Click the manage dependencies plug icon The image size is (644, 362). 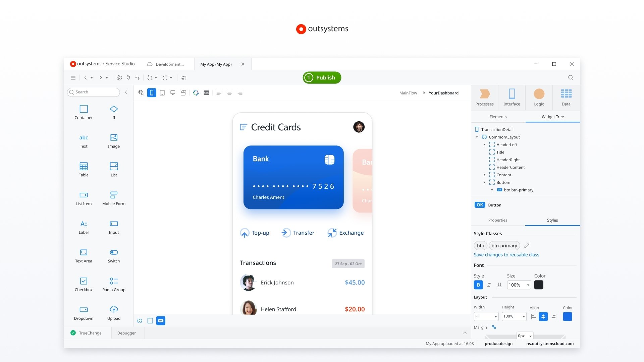tap(128, 77)
